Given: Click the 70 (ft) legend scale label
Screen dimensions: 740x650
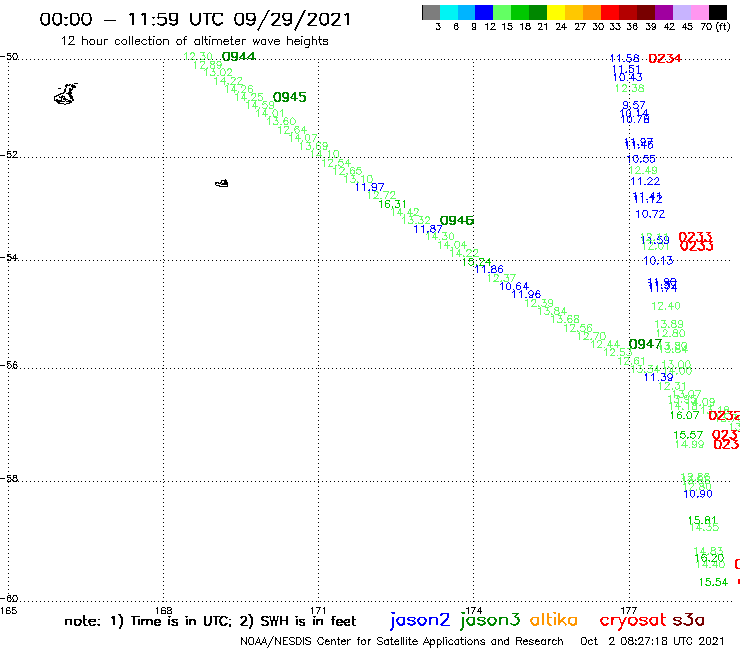Looking at the screenshot, I should (715, 26).
